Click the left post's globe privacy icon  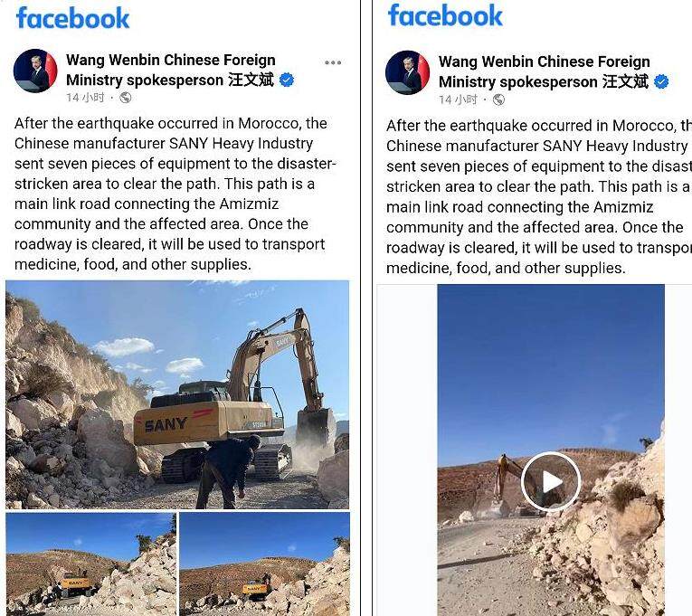(x=126, y=98)
